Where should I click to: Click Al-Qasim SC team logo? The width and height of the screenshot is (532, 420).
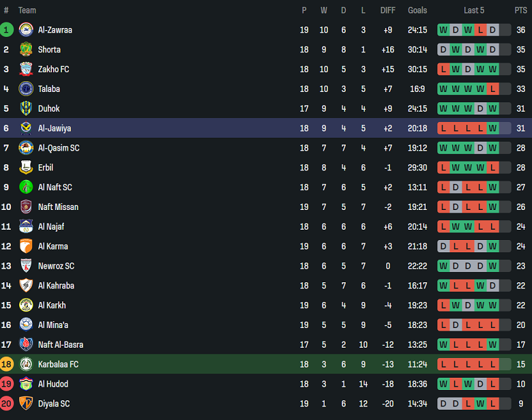[26, 148]
